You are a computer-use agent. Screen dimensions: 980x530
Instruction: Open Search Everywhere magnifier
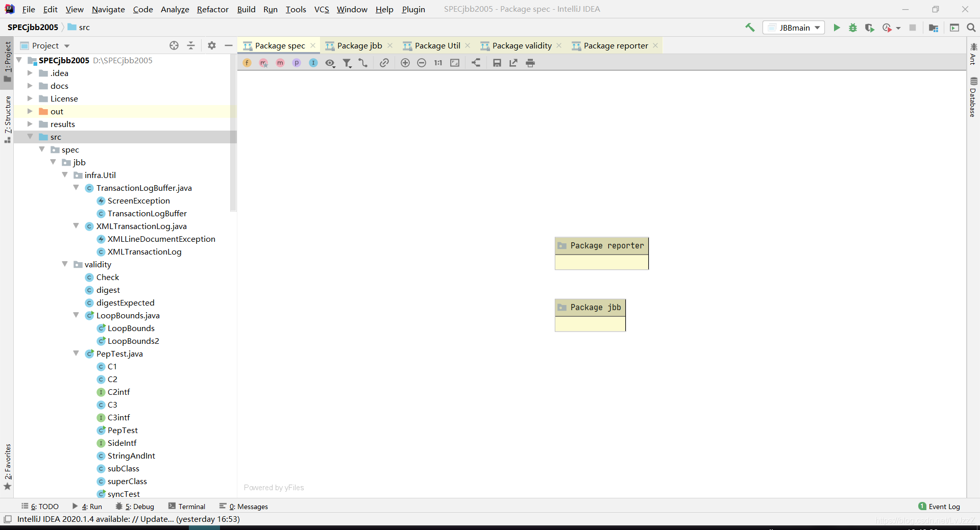971,28
